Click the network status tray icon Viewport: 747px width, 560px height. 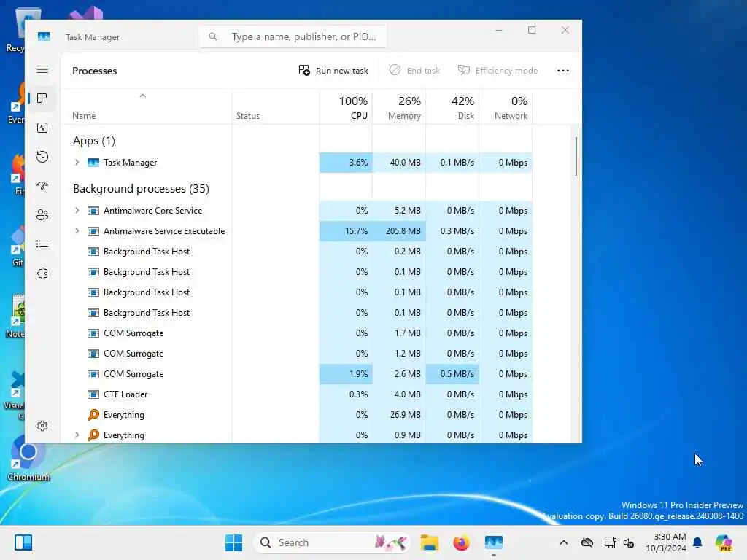(611, 542)
